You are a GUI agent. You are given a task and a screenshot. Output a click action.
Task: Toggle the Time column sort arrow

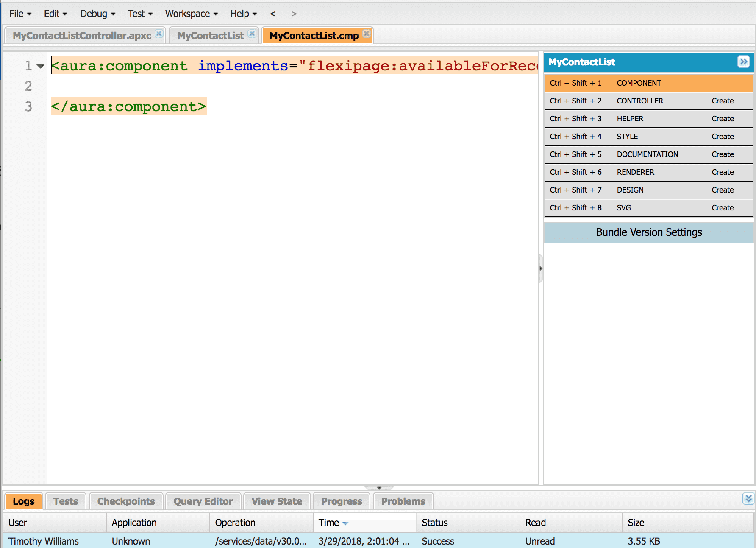pos(345,523)
